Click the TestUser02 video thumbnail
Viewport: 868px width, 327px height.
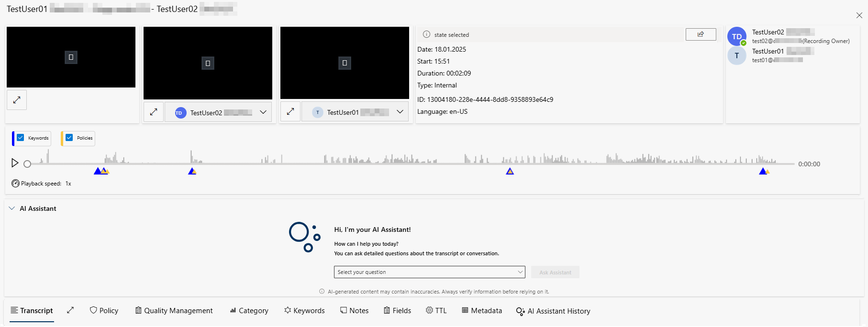coord(208,63)
